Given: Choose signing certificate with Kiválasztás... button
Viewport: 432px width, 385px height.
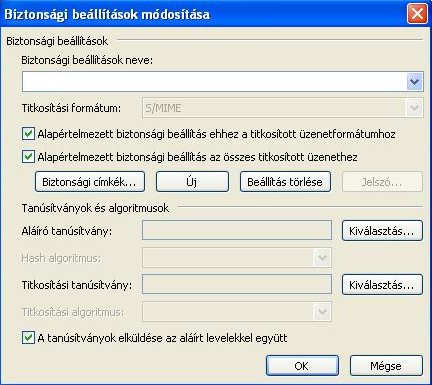Looking at the screenshot, I should 382,230.
